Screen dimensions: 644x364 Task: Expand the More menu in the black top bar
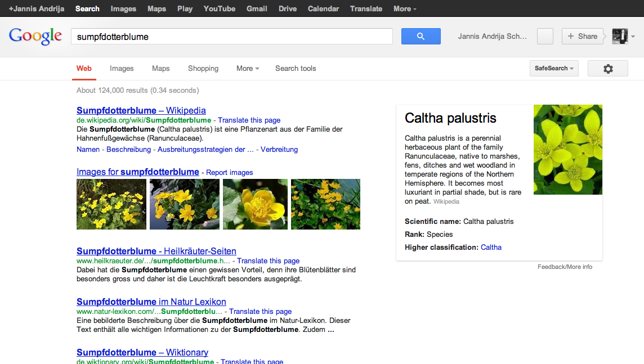[405, 8]
